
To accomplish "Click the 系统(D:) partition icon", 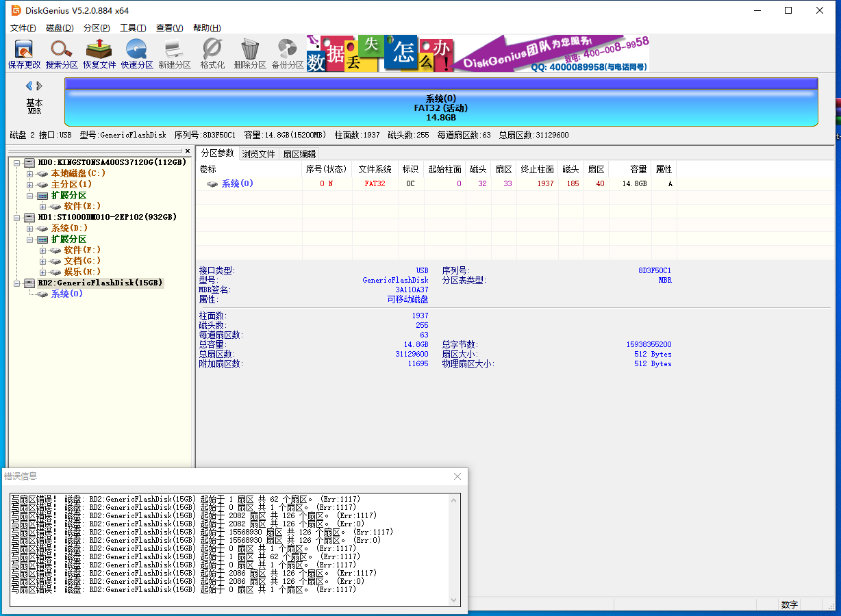I will point(42,228).
